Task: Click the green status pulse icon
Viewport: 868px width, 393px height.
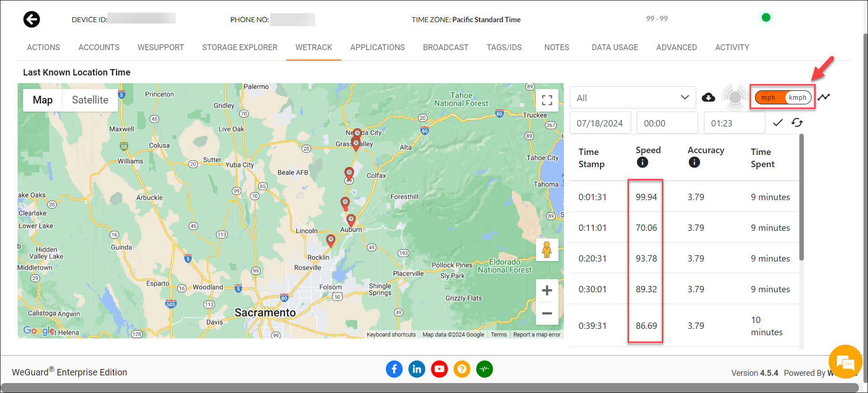Action: [x=484, y=369]
